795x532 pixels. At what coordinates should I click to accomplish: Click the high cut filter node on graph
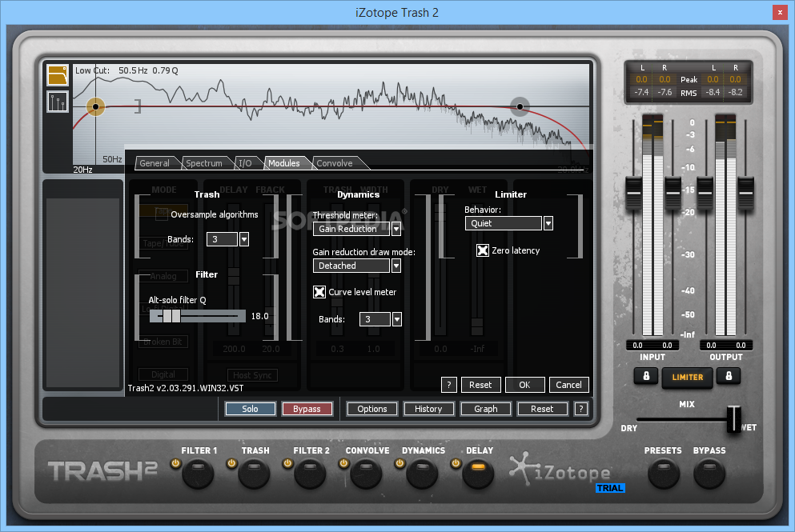(520, 107)
